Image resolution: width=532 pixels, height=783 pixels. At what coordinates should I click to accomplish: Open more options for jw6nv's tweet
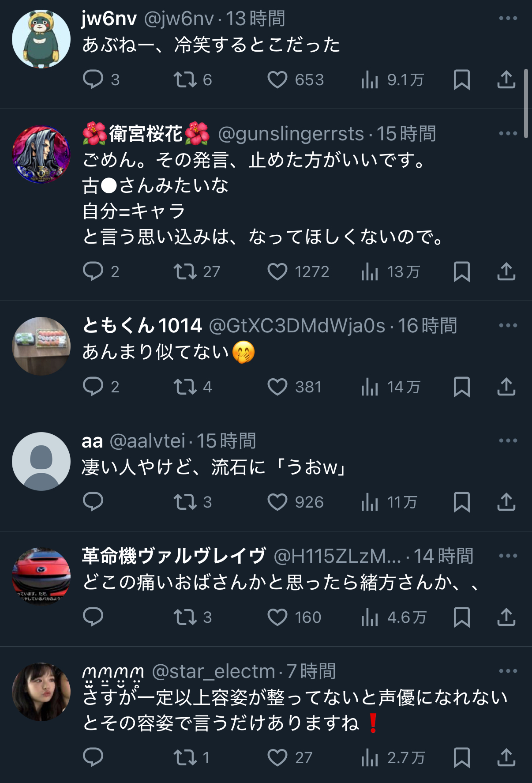508,19
